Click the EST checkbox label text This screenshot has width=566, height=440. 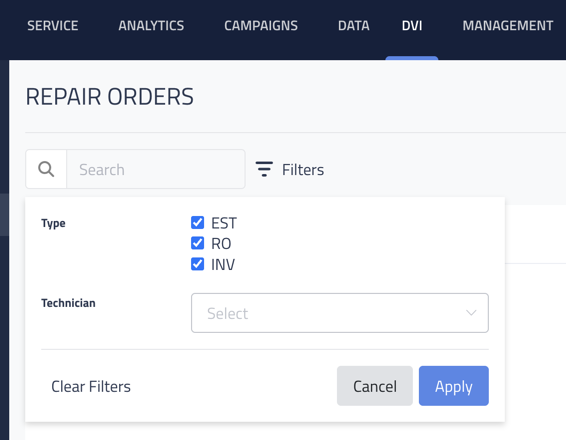(224, 223)
